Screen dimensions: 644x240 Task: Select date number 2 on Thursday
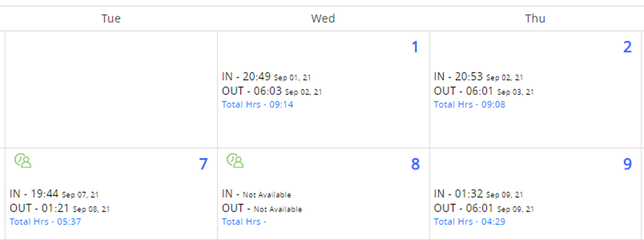[627, 47]
